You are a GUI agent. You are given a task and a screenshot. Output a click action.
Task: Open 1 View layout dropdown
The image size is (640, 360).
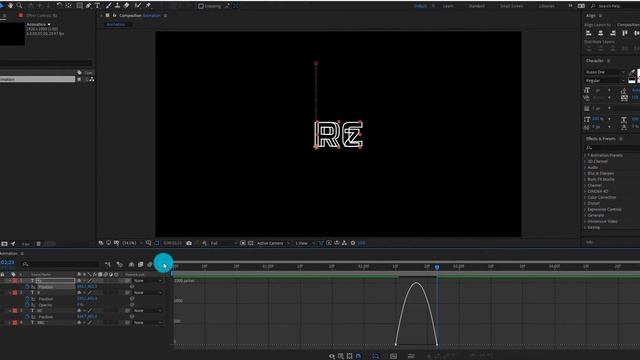click(304, 243)
